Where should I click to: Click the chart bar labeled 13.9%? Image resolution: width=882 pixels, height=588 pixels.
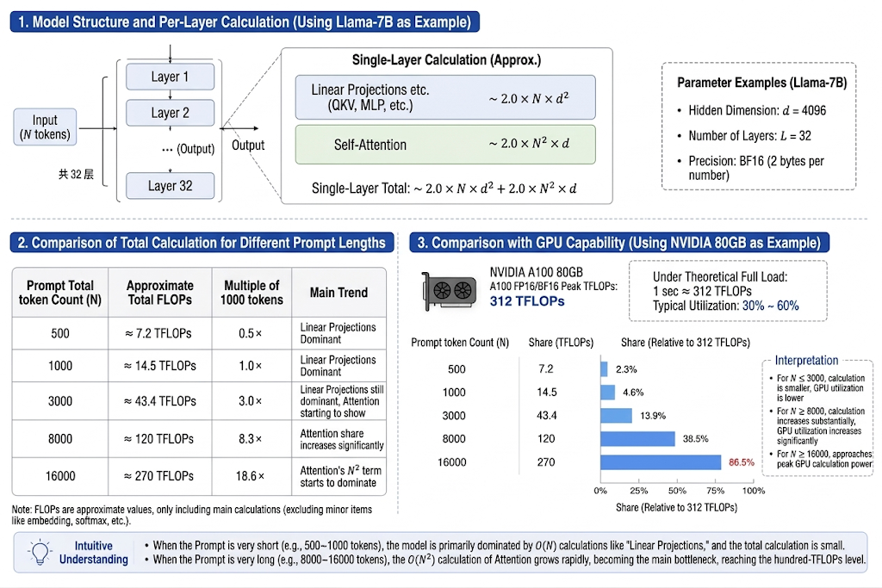coord(617,416)
